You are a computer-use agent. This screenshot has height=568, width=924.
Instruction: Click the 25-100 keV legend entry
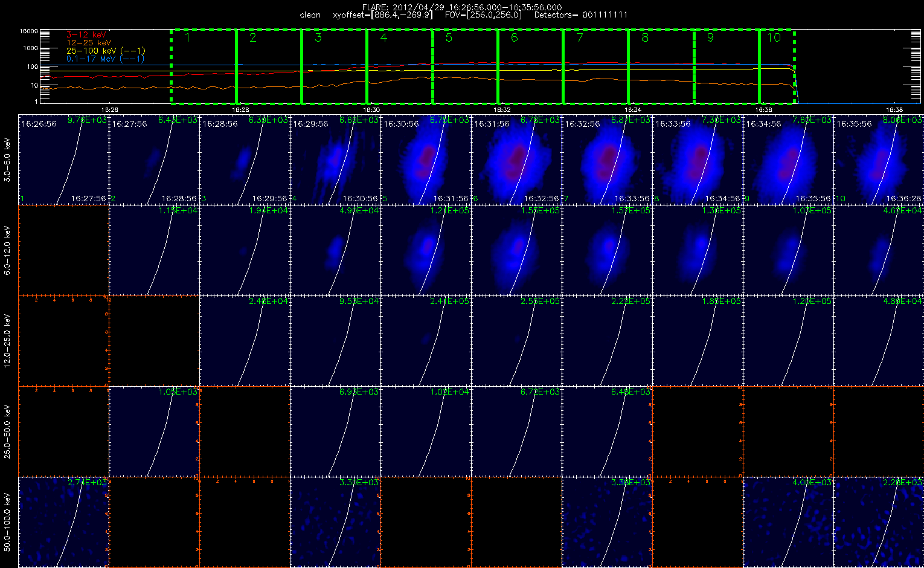[106, 51]
